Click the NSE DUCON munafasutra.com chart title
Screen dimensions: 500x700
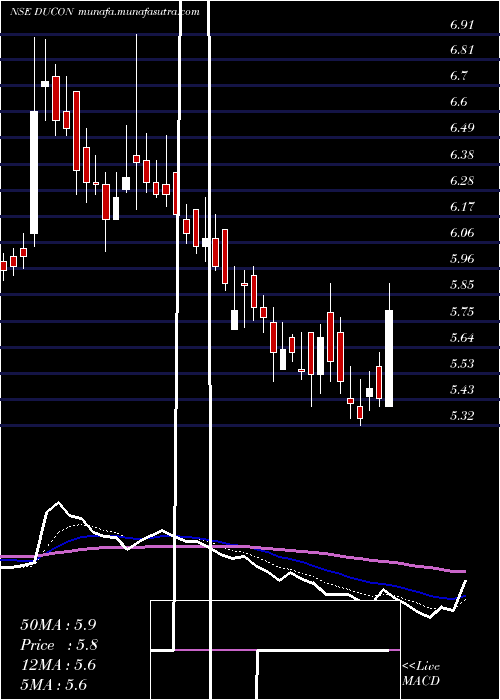coord(104,12)
